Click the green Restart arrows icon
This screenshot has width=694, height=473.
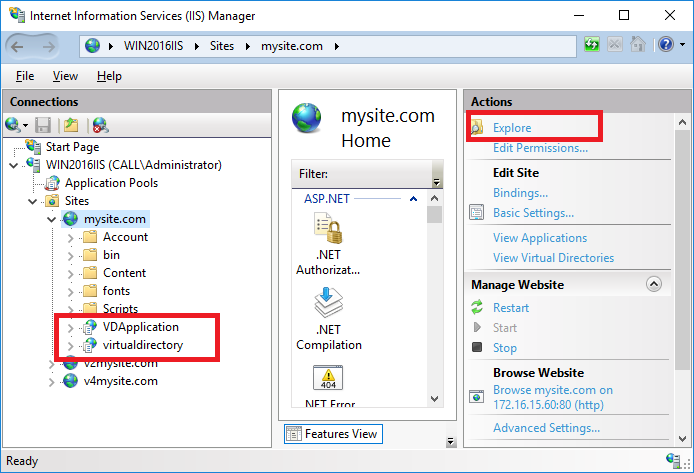click(477, 307)
